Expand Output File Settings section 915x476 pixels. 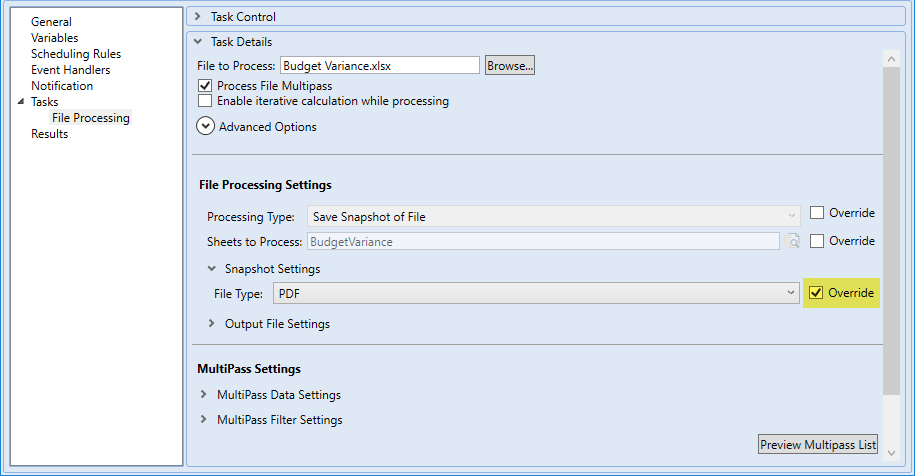pos(212,324)
